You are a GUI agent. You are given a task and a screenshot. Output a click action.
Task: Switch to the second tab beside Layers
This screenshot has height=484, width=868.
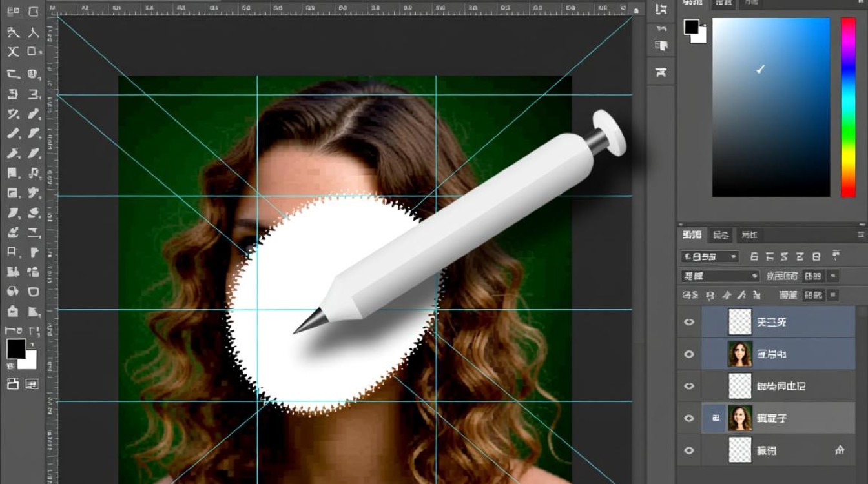click(721, 235)
